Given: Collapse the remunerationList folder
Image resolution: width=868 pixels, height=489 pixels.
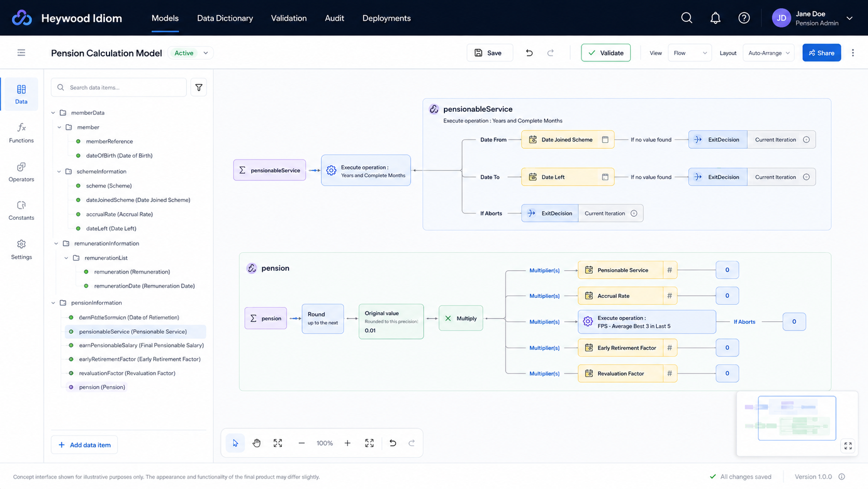Looking at the screenshot, I should coord(66,258).
